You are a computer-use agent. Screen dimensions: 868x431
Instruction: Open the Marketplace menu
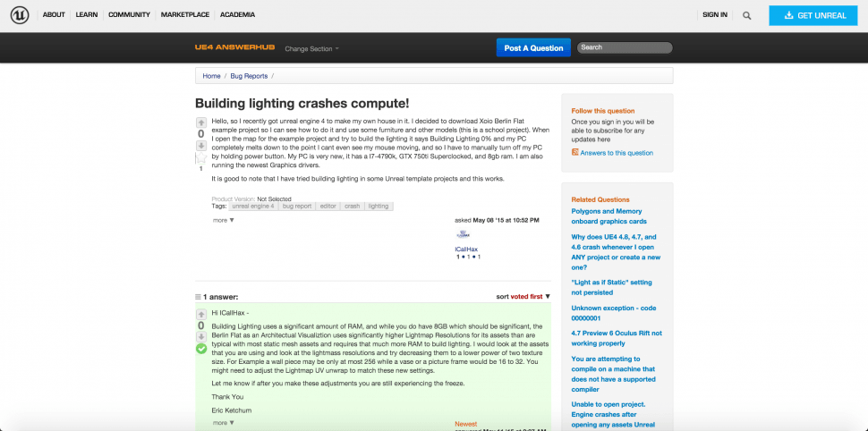pyautogui.click(x=185, y=15)
